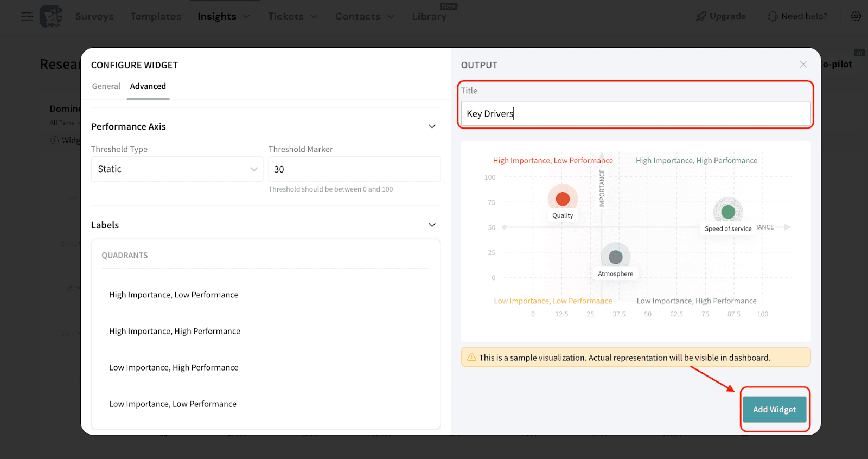Switch to the General tab
The height and width of the screenshot is (459, 868).
click(106, 86)
